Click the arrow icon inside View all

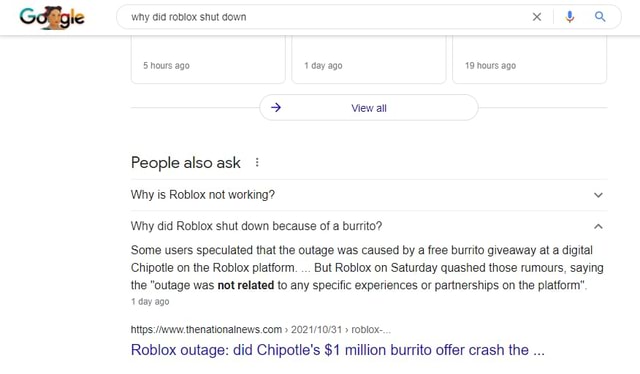pos(276,108)
